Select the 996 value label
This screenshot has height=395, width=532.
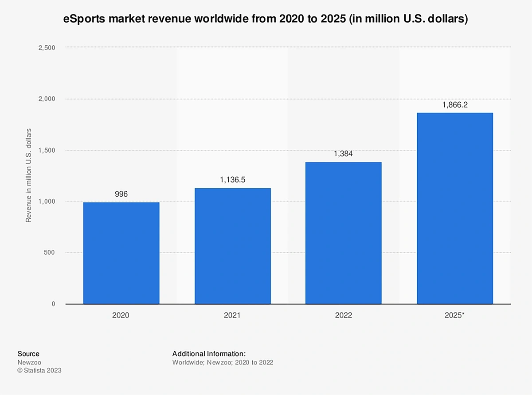pyautogui.click(x=121, y=194)
